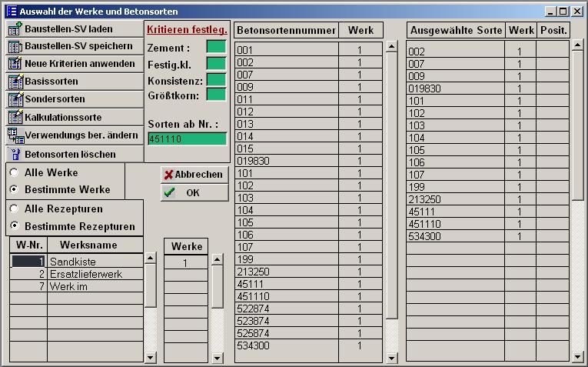The height and width of the screenshot is (367, 588).
Task: Select the Alle Werke radio button
Action: click(14, 173)
